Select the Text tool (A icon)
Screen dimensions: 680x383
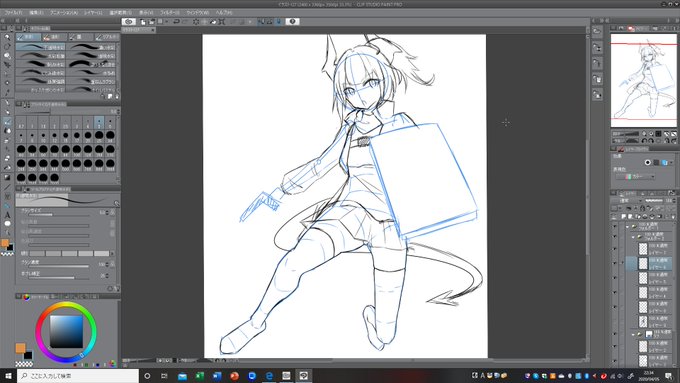tap(7, 215)
